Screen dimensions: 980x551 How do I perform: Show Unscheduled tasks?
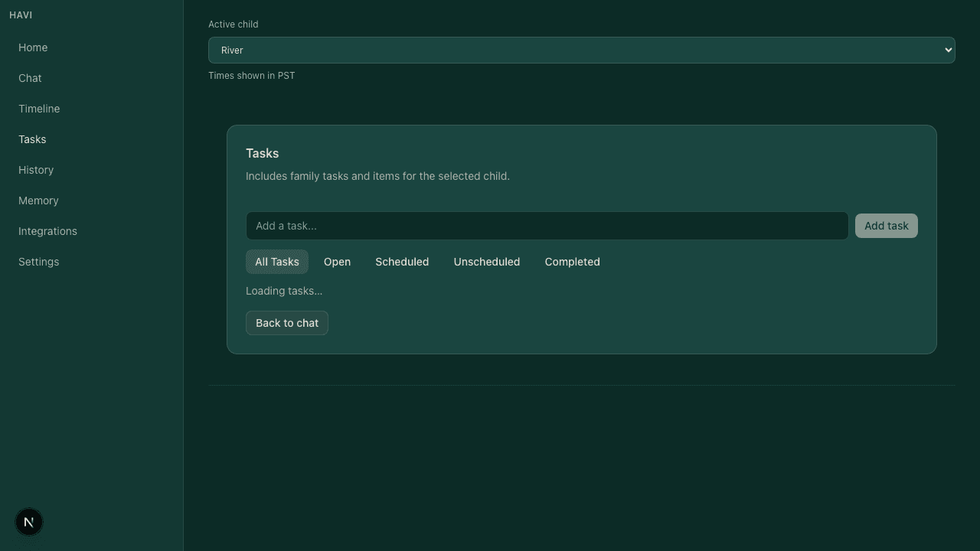coord(487,262)
